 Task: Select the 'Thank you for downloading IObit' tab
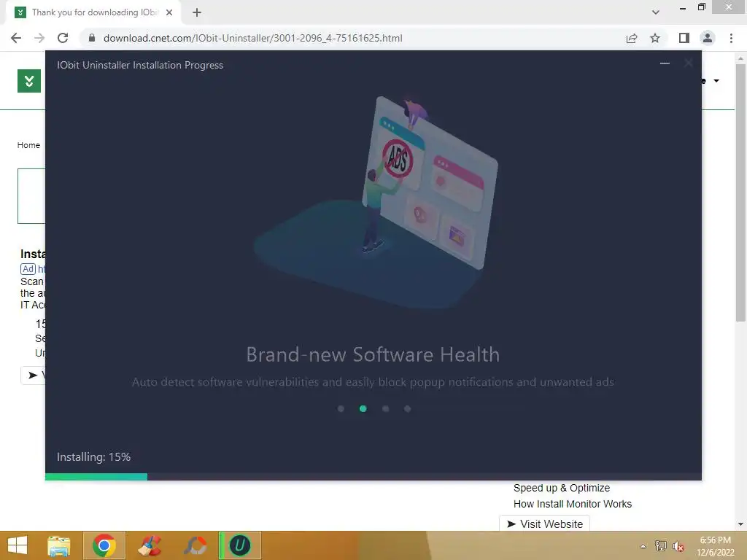click(x=94, y=12)
